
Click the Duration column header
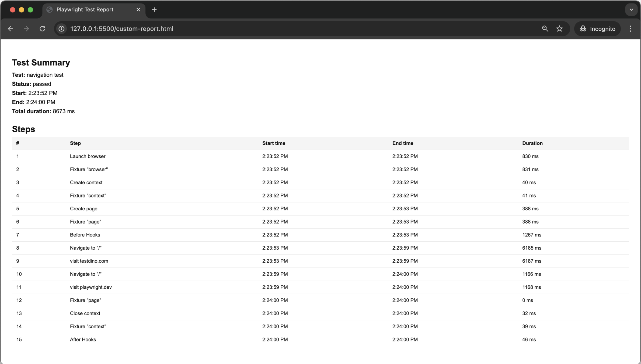pos(532,143)
